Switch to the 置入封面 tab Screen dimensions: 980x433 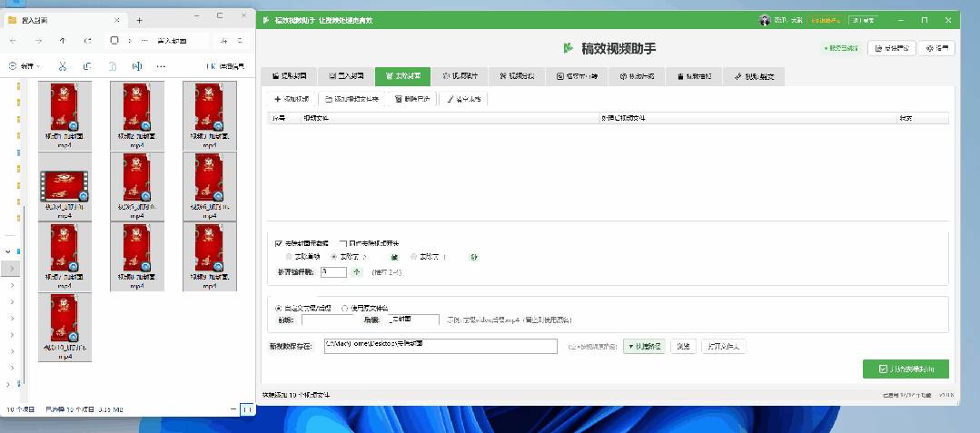(x=344, y=76)
